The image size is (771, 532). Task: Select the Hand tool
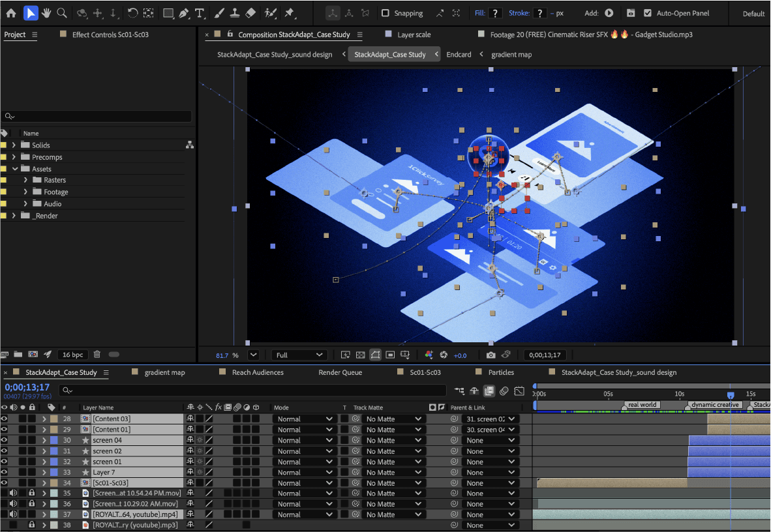pos(46,13)
